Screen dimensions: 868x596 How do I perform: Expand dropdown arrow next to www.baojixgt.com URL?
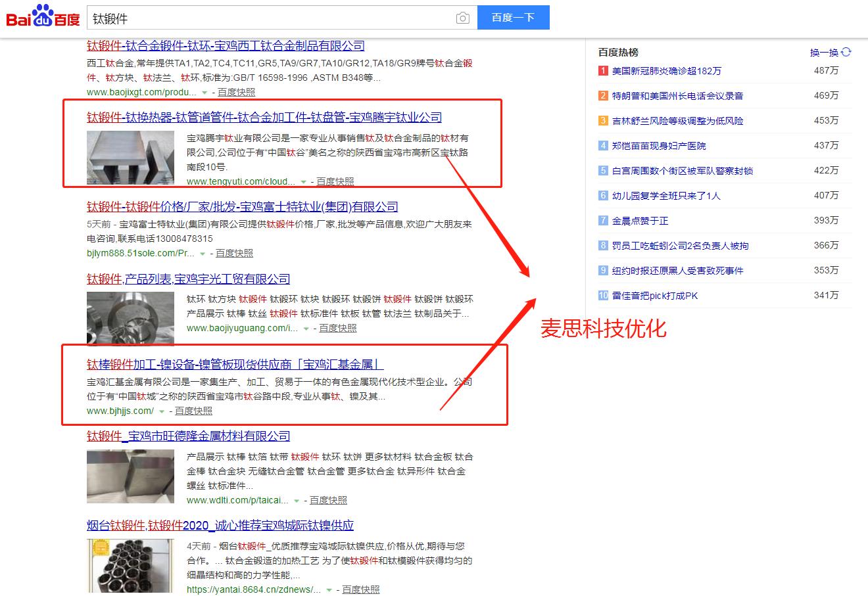tap(205, 93)
